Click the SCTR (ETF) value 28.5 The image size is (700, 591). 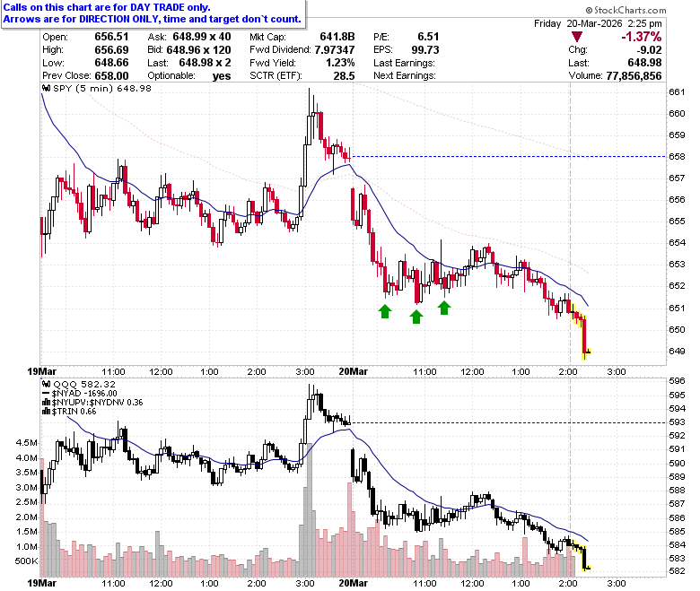point(345,76)
